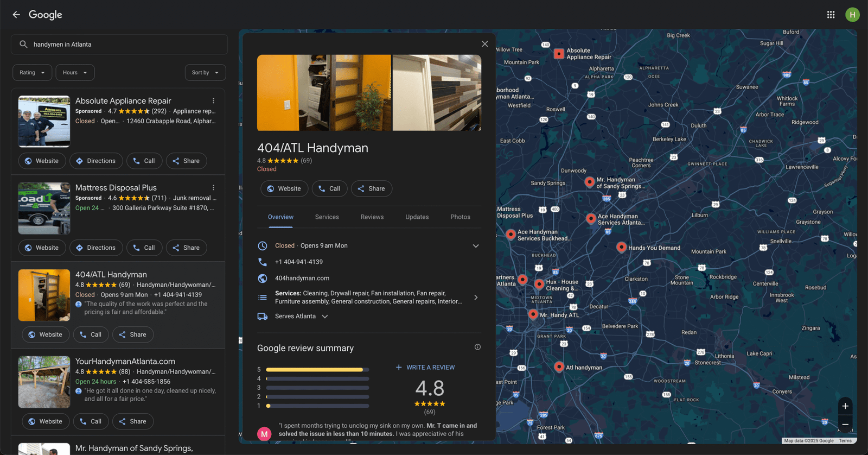The height and width of the screenshot is (455, 868).
Task: Open the 404handyman.com link
Action: click(x=302, y=278)
